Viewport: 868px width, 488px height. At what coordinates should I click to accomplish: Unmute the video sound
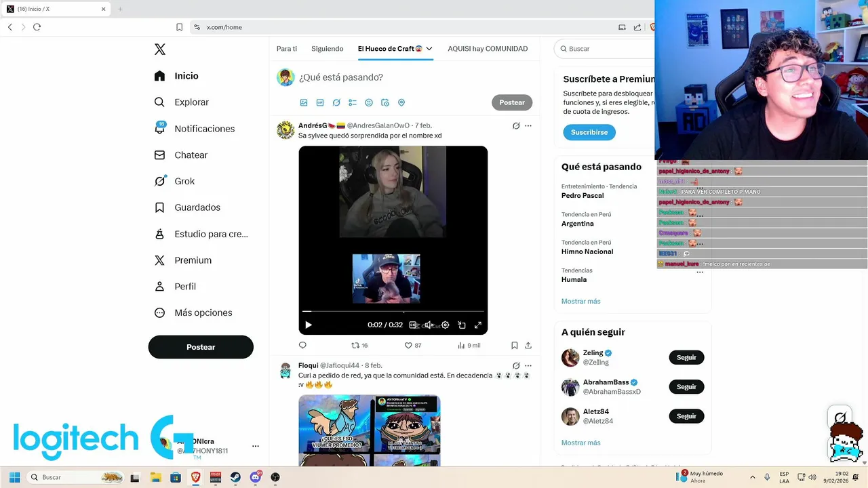point(429,325)
